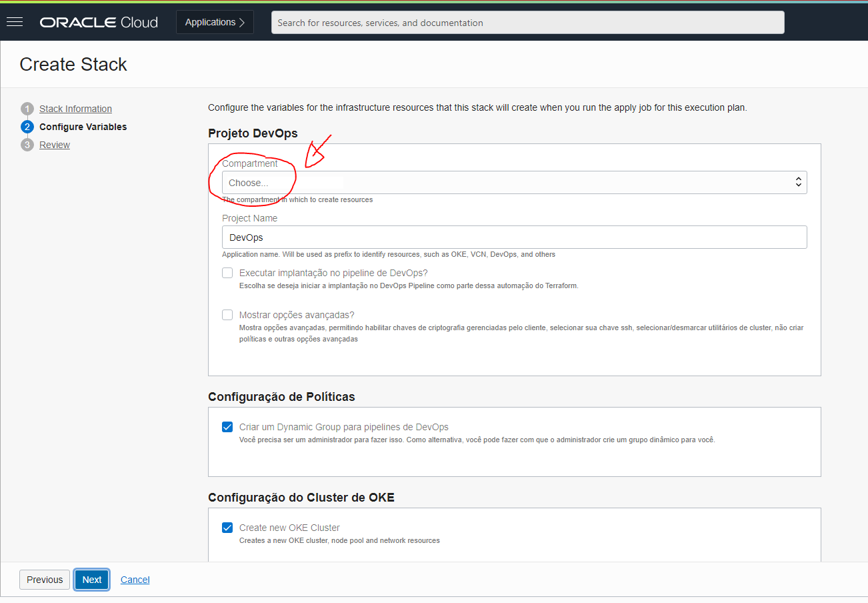Click the Configuração do Cluster de OKE heading

pyautogui.click(x=301, y=498)
